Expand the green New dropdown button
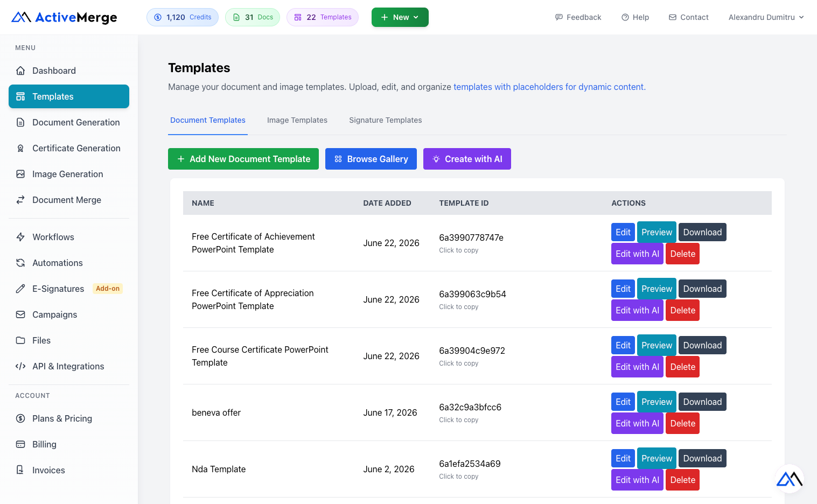The image size is (817, 504). click(400, 17)
